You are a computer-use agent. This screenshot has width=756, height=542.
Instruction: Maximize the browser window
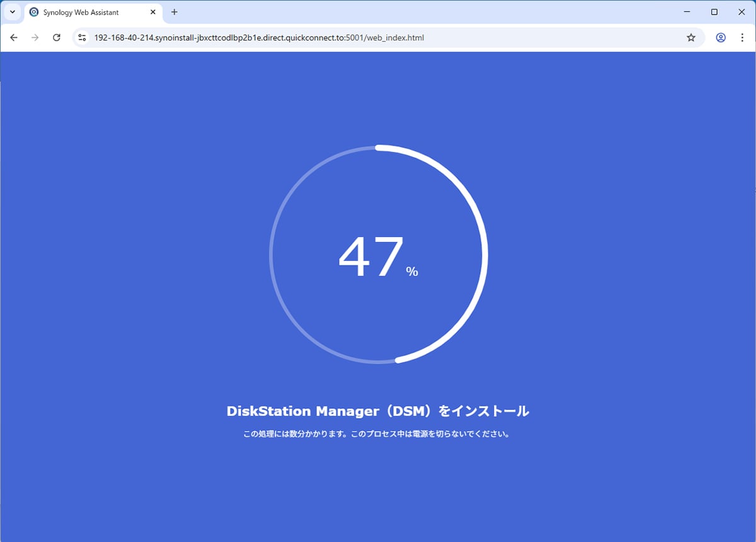pyautogui.click(x=714, y=12)
